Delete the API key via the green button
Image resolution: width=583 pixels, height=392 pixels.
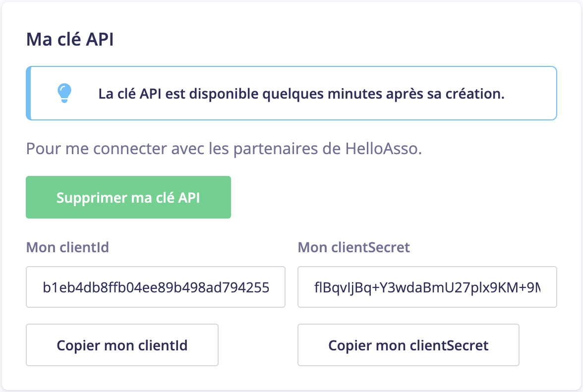pyautogui.click(x=128, y=197)
